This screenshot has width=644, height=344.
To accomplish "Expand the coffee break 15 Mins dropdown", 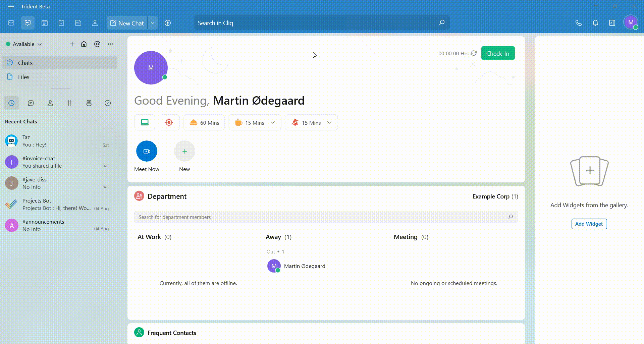I will (273, 122).
